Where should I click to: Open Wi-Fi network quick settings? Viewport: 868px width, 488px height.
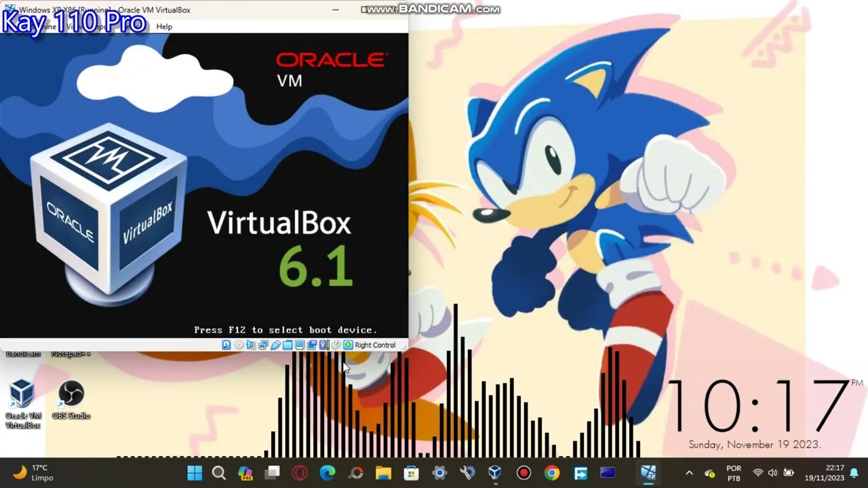[x=758, y=472]
